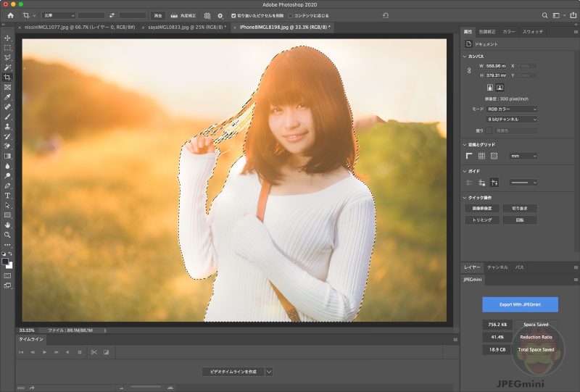Viewport: 580px width, 392px height.
Task: Open the Edit Toolbar three-dots menu
Action: click(7, 244)
